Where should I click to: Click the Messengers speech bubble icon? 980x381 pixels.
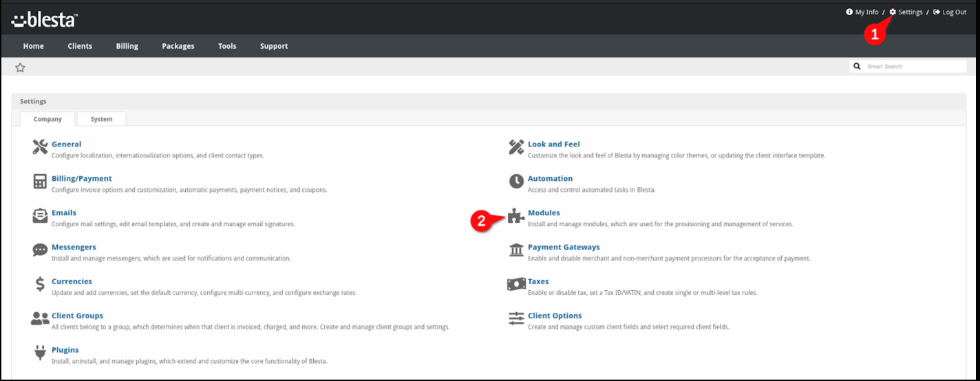point(40,250)
